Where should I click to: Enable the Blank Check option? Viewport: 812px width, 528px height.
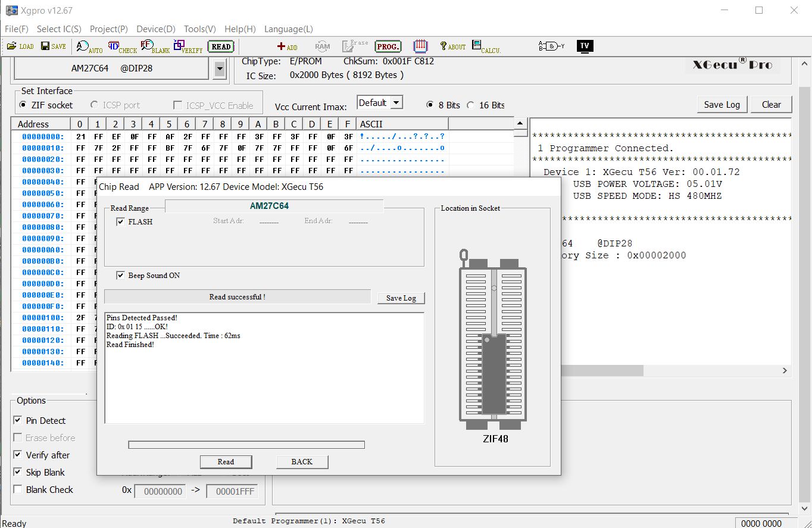pos(18,489)
